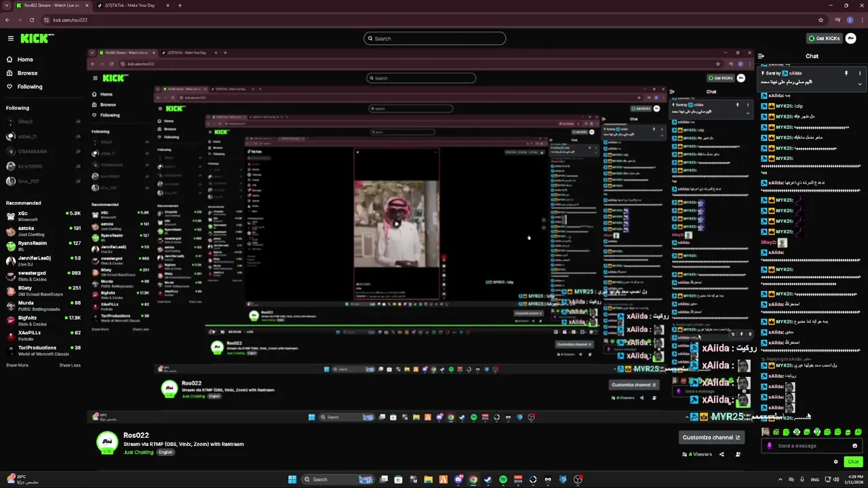Click the user icon right of share
Screen dimensions: 868x488
pyautogui.click(x=738, y=454)
